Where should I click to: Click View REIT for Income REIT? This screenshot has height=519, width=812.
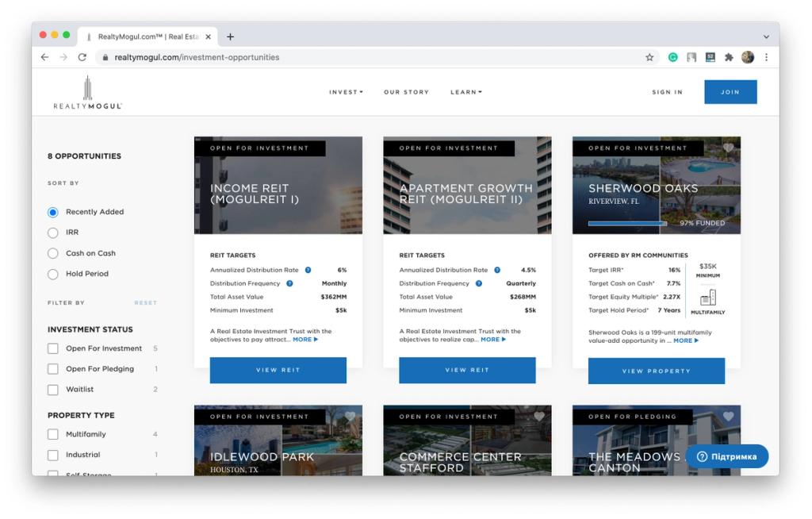278,370
